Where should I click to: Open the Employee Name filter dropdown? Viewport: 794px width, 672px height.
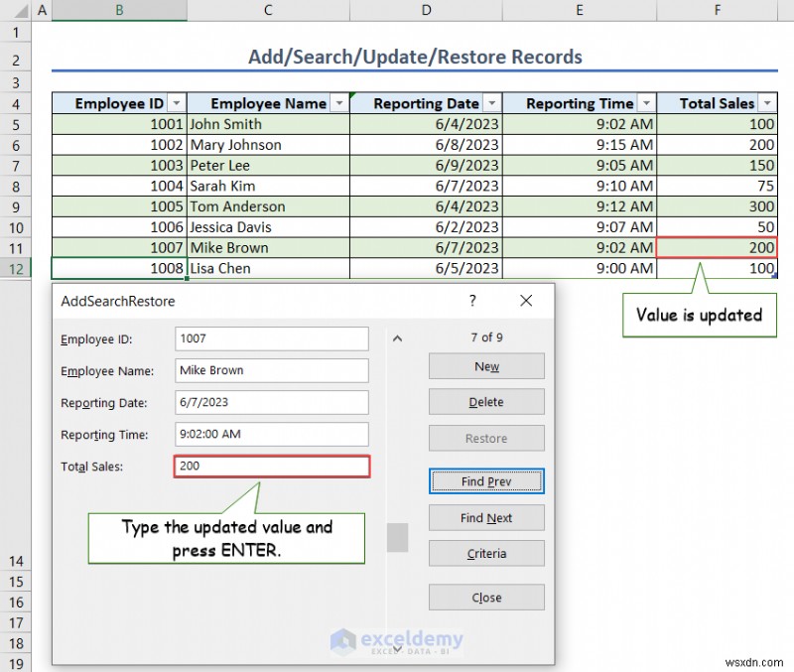click(339, 103)
